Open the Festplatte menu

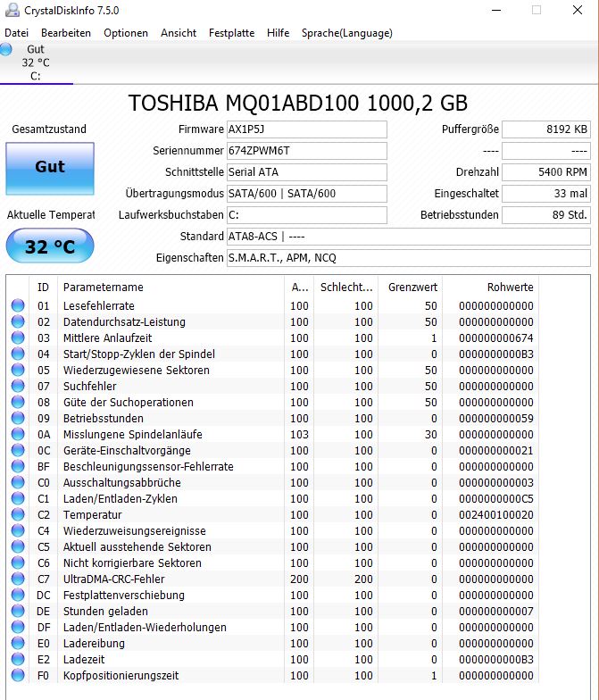tap(232, 33)
